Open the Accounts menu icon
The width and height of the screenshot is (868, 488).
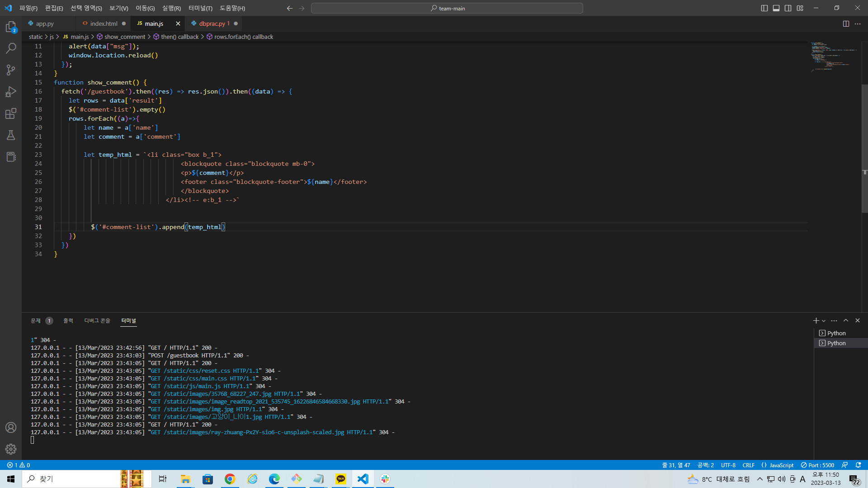[x=11, y=427]
